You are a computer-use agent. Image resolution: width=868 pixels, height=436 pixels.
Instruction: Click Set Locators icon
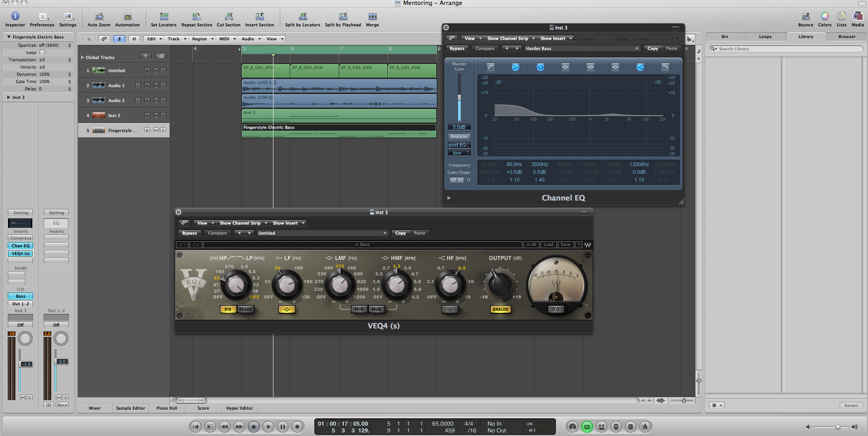[164, 17]
